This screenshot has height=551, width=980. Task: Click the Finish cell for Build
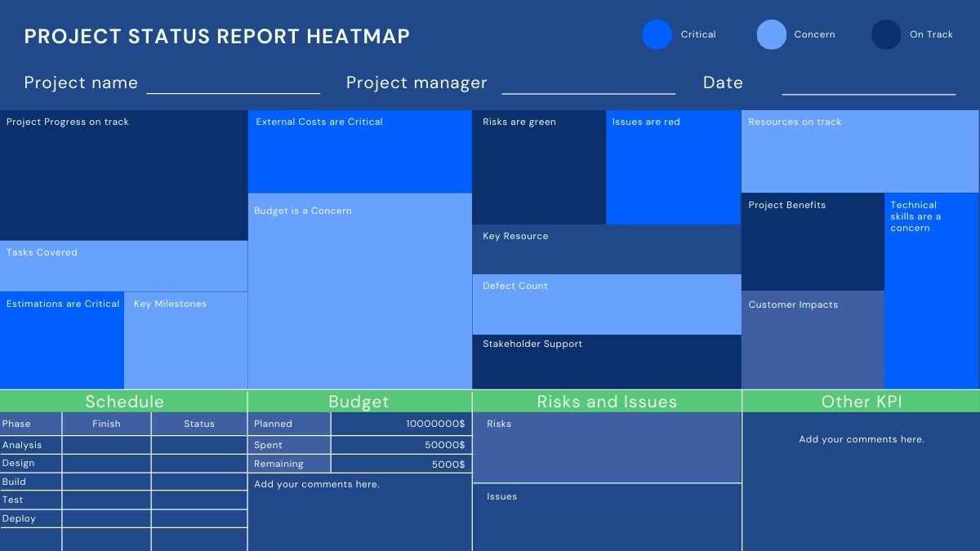pos(106,482)
